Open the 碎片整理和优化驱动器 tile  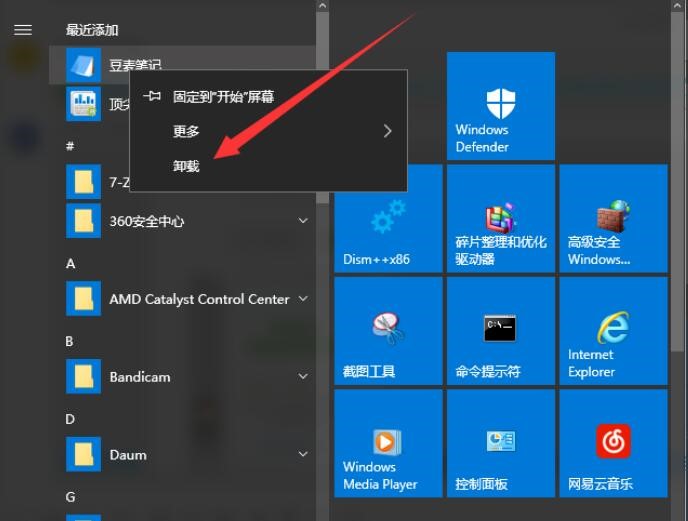[x=501, y=219]
